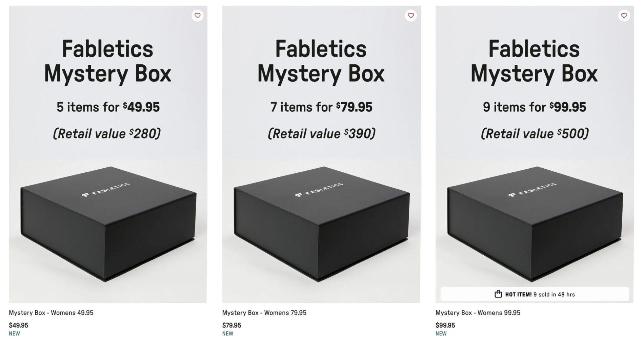
Task: Click the $99.95 price below third product
Action: click(x=445, y=325)
